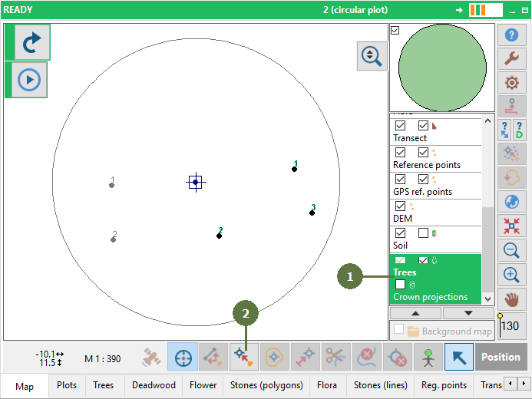This screenshot has width=532, height=399.
Task: Toggle first Transect layer checkbox
Action: [401, 125]
